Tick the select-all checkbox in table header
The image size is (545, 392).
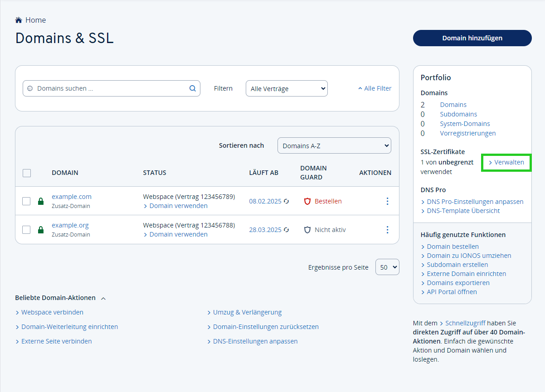27,173
